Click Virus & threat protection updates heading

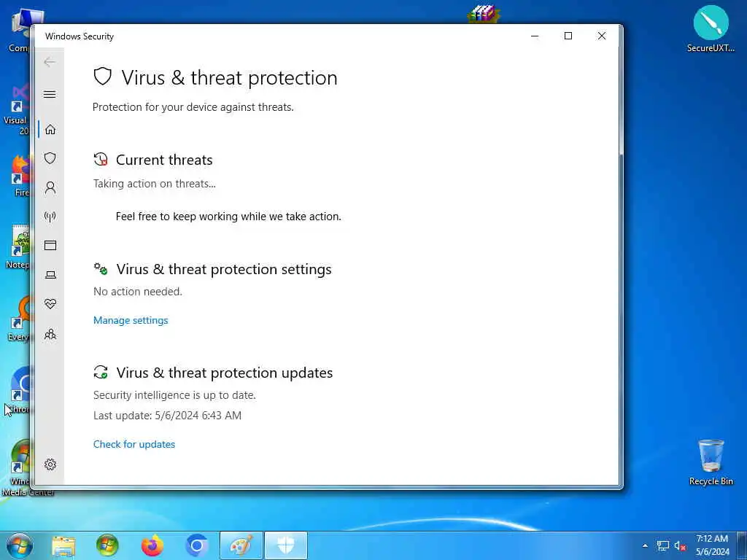(225, 373)
